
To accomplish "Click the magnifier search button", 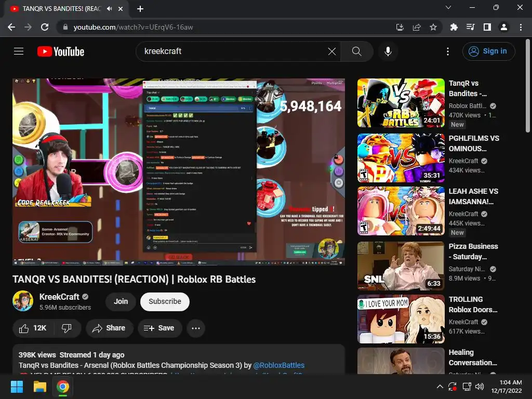I will [356, 51].
